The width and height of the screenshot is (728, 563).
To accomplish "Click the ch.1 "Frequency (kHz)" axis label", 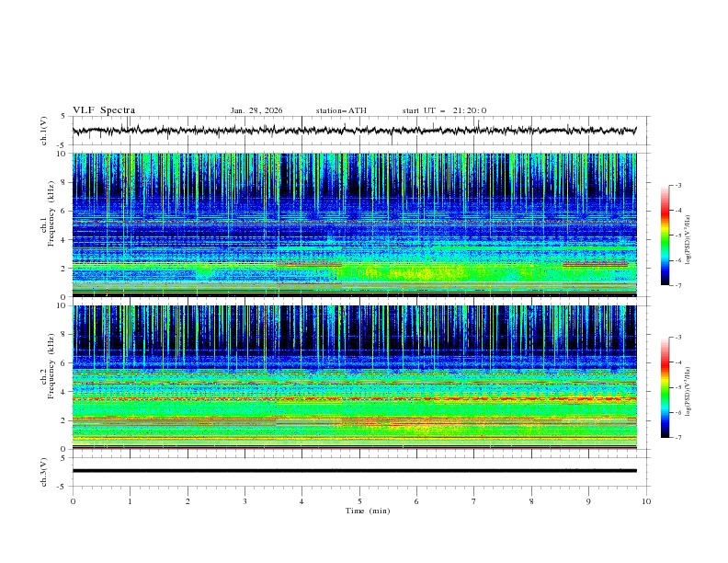I will tap(51, 213).
